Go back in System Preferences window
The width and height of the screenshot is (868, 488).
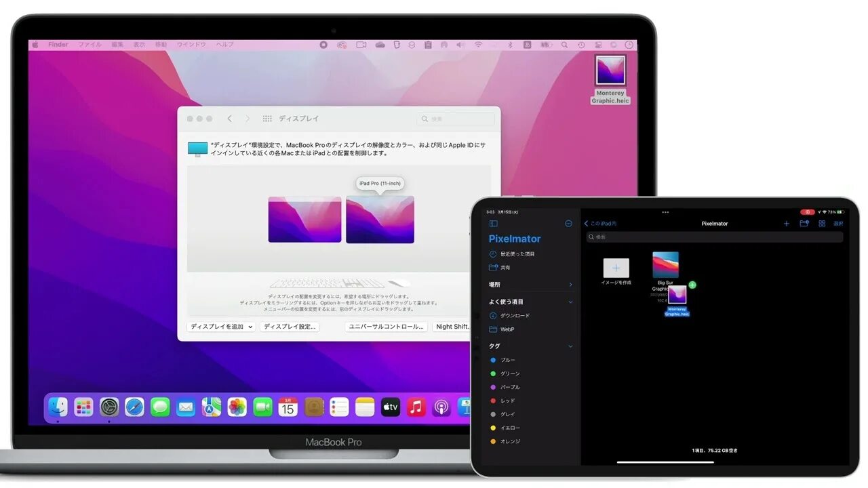(229, 119)
